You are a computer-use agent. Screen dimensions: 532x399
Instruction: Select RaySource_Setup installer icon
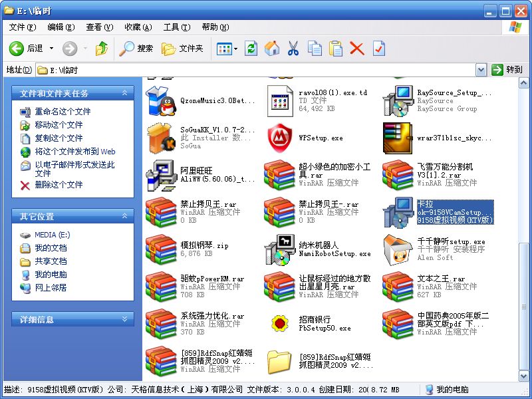(398, 101)
